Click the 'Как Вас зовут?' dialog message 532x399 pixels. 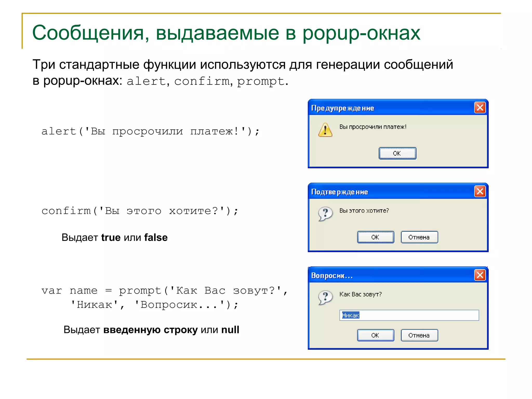(x=360, y=294)
